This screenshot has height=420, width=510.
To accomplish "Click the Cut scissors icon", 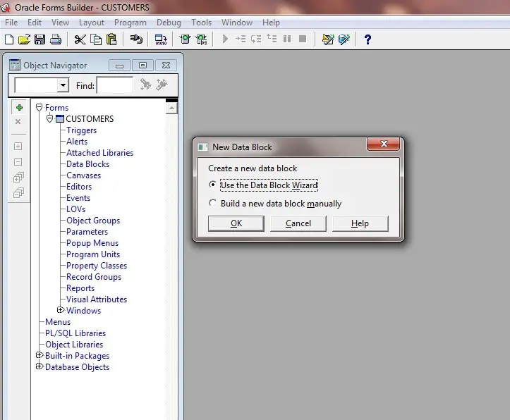I will 80,39.
